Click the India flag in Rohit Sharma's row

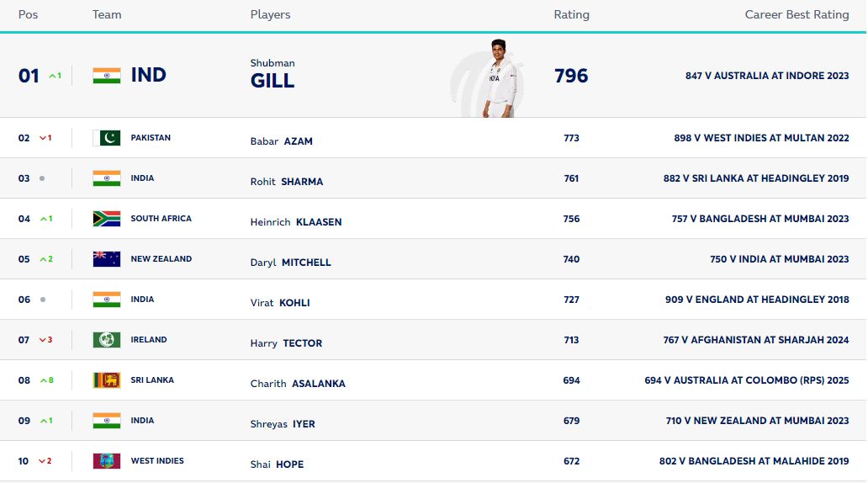click(x=107, y=178)
